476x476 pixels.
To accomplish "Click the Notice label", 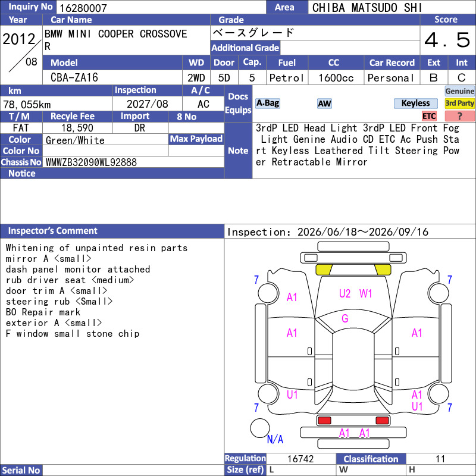I will 22,173.
